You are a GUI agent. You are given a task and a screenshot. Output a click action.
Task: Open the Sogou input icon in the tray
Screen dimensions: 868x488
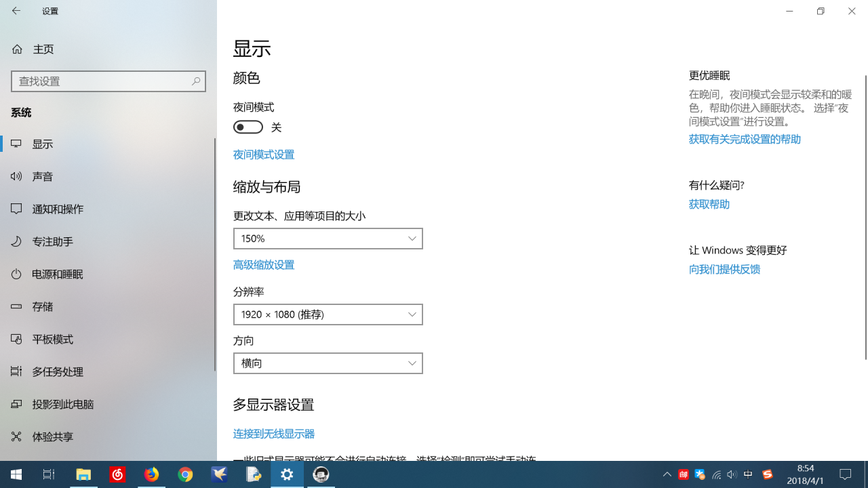pyautogui.click(x=768, y=474)
